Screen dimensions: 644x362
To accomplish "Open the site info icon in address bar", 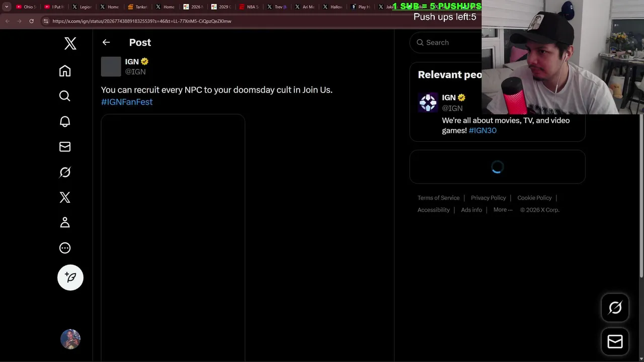I will [46, 21].
